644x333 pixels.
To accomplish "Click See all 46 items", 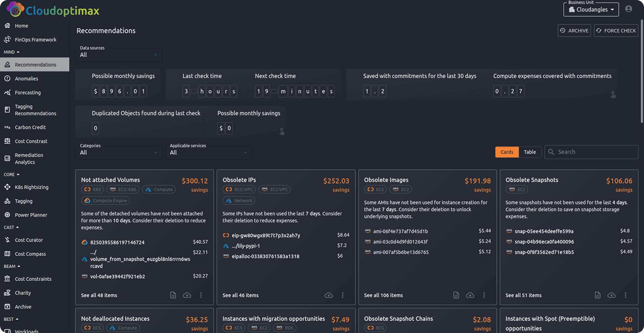I will (x=241, y=295).
